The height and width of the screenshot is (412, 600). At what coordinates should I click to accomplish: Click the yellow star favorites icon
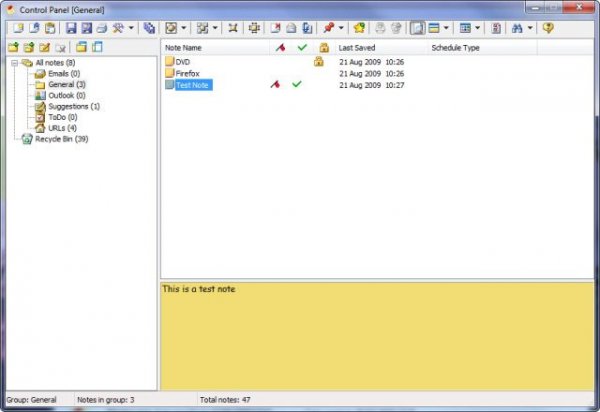pos(358,27)
